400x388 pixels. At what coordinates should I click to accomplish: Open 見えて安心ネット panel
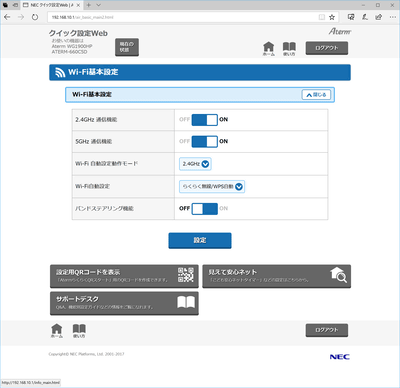pyautogui.click(x=277, y=276)
